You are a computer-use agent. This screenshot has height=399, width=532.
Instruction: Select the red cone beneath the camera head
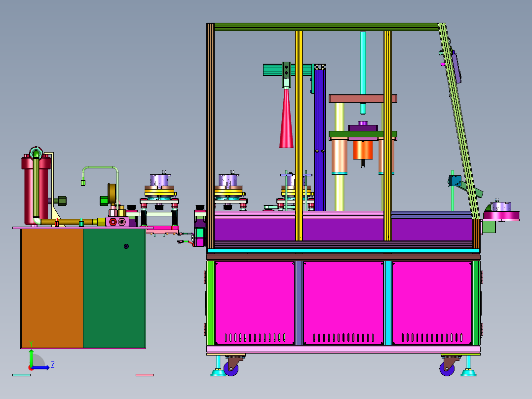pos(286,119)
